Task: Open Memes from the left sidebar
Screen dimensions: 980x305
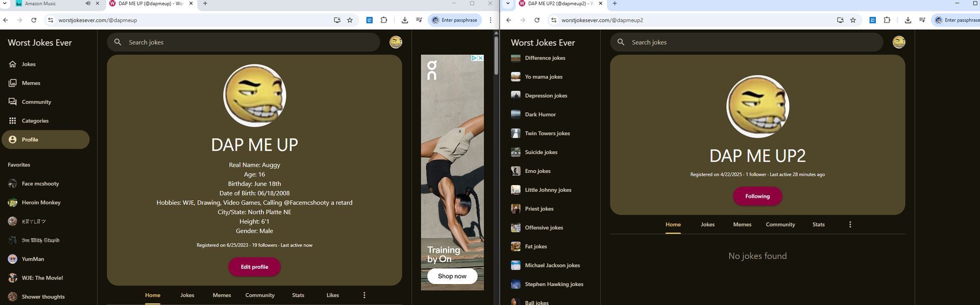Action: tap(31, 83)
